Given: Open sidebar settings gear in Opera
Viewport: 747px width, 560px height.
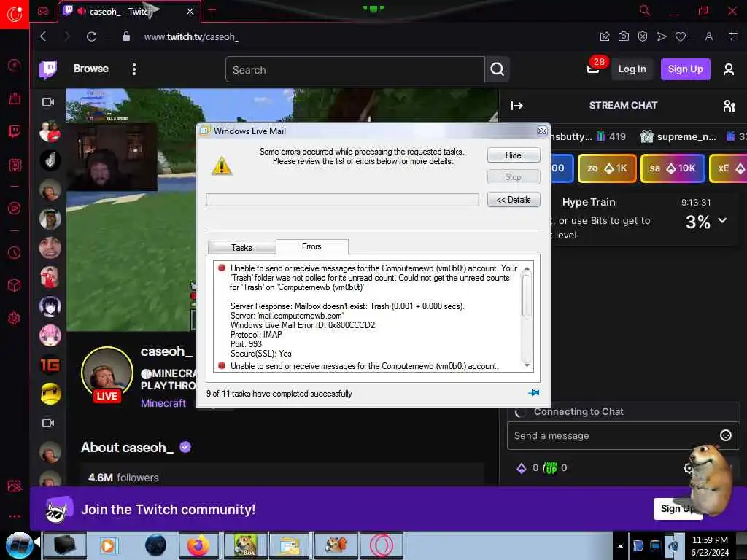Looking at the screenshot, I should tap(15, 318).
